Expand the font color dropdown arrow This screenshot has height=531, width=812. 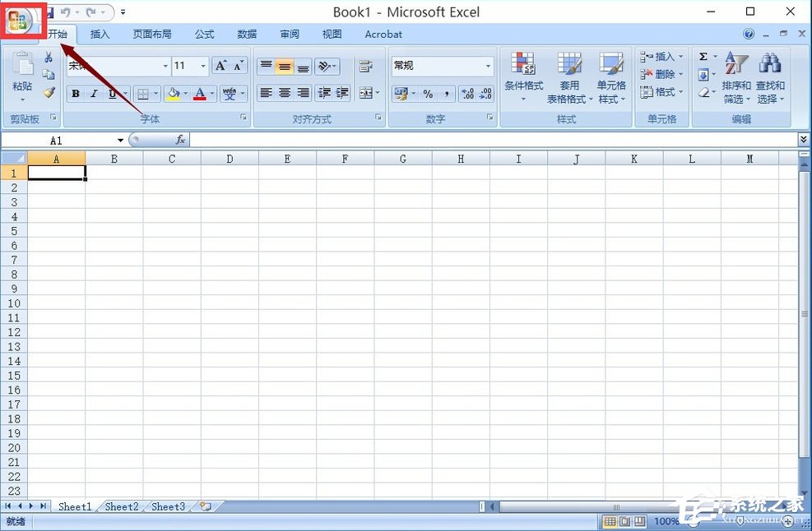[x=212, y=93]
